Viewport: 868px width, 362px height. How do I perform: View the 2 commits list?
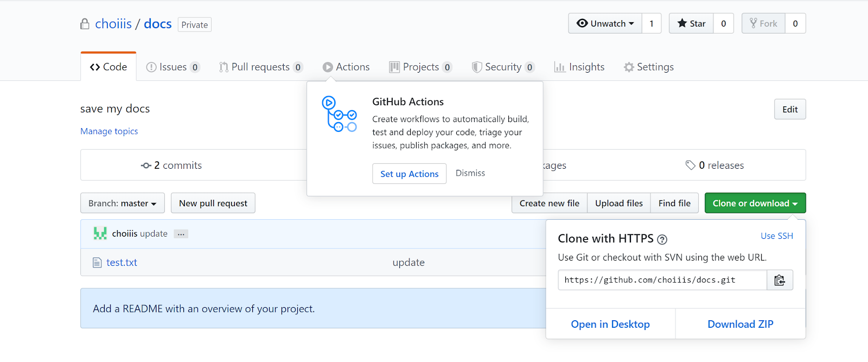coord(171,166)
